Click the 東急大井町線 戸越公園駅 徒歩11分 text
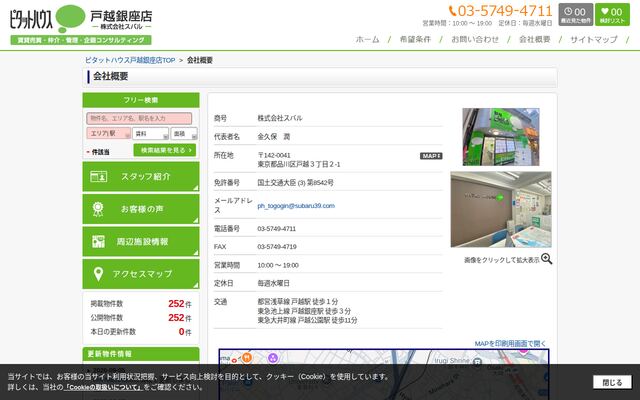This screenshot has height=400, width=640. [307, 320]
